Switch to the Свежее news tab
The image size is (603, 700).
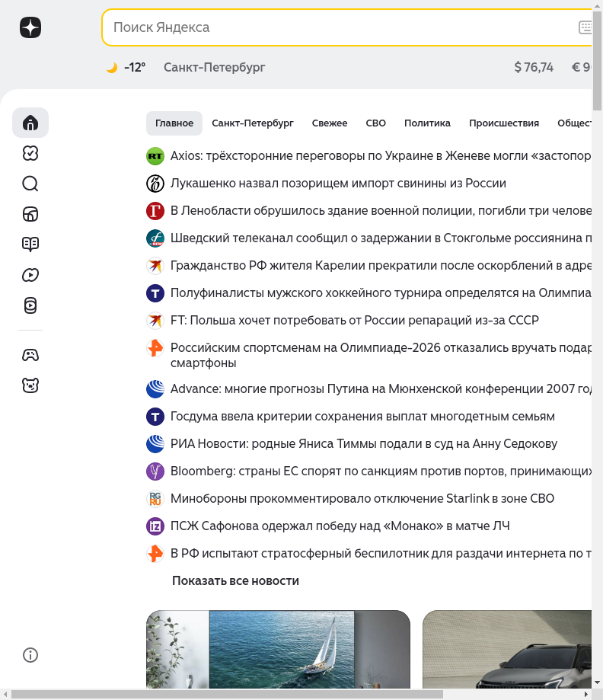coord(330,123)
